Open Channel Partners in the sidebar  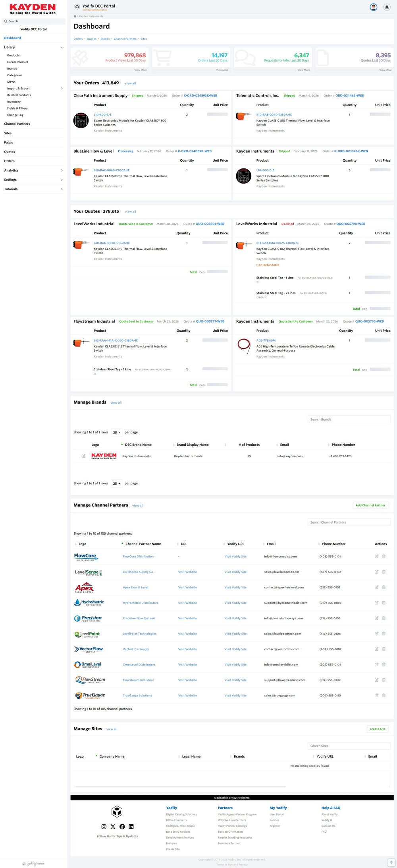coord(17,124)
